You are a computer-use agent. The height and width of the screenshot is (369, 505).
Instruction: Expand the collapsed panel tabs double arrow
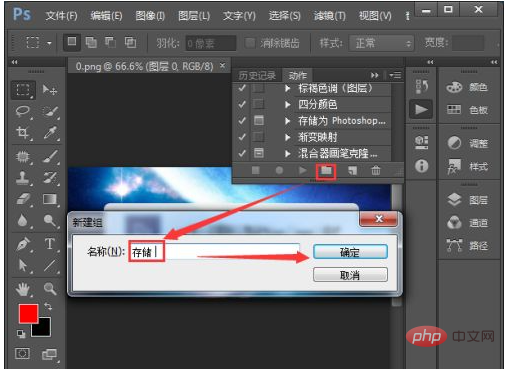pos(375,76)
